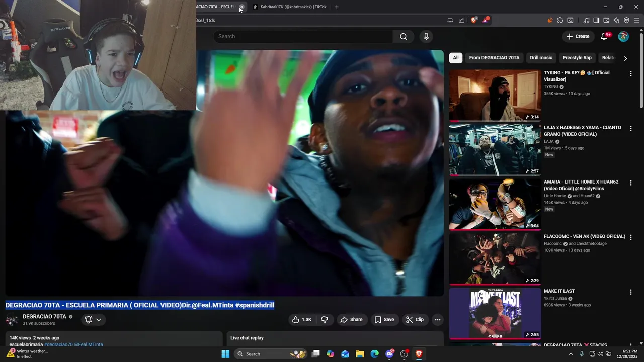Viewport: 644px width, 362px height.
Task: Open TYKING - PA KE video thumbnail
Action: (x=495, y=96)
